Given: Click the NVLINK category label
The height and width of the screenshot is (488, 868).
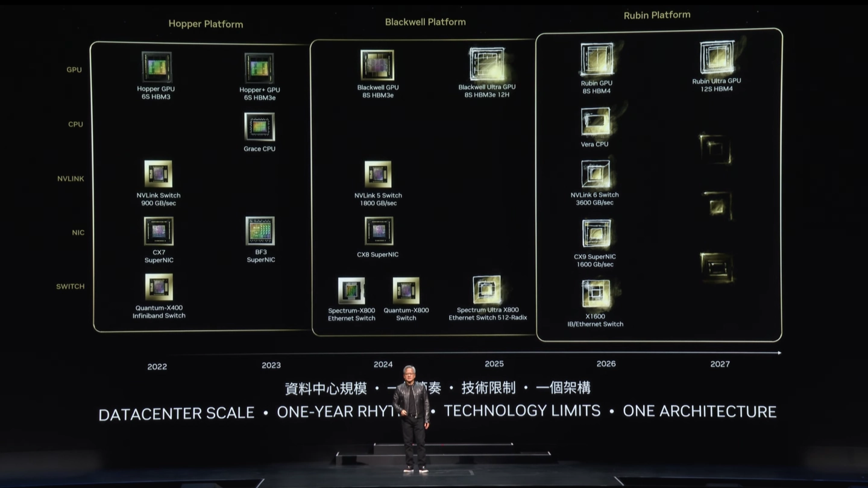Looking at the screenshot, I should click(x=71, y=178).
